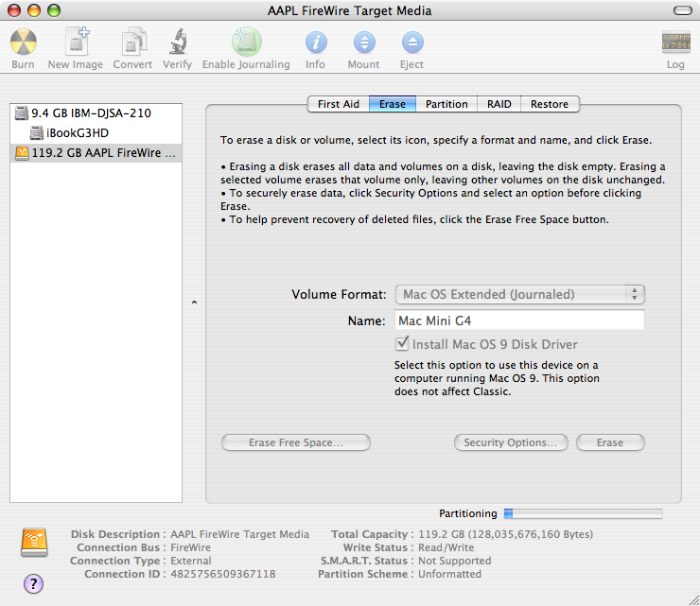
Task: Click the Total Capacity value 119.2 GB
Action: point(505,534)
